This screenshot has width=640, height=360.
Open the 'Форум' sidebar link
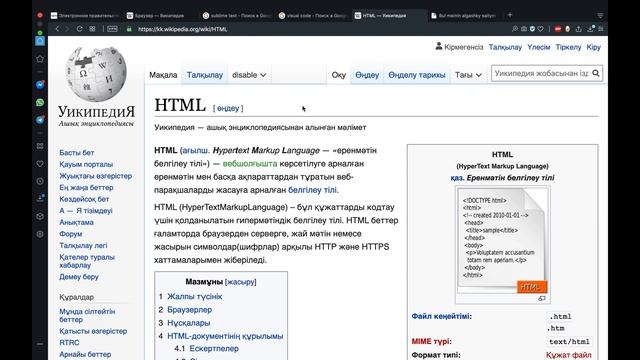coord(70,233)
